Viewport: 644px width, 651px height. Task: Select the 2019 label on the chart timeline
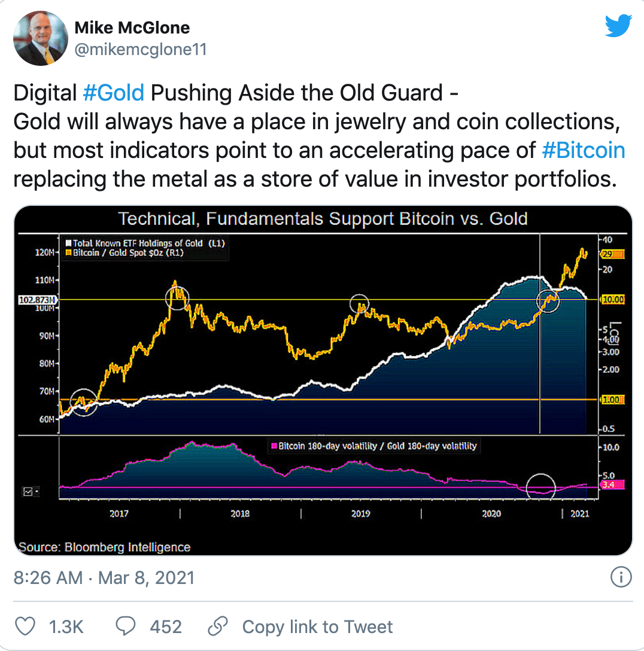360,513
